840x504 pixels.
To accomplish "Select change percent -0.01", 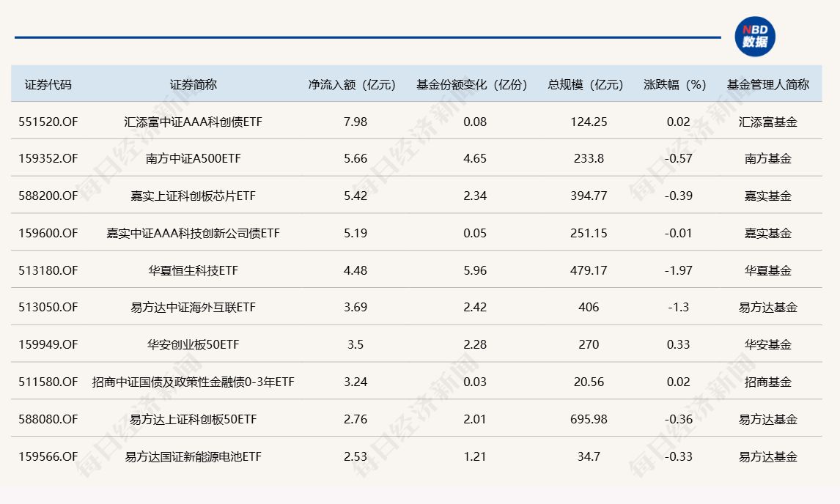I will (678, 233).
